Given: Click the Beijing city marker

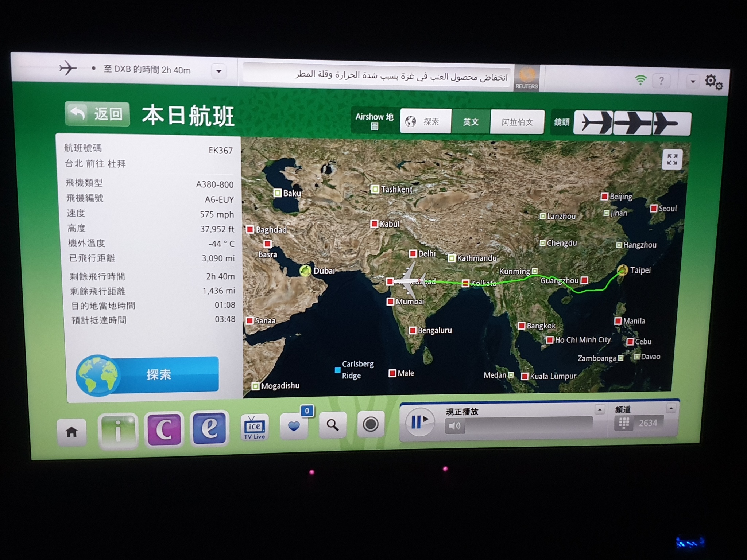Looking at the screenshot, I should click(x=604, y=196).
